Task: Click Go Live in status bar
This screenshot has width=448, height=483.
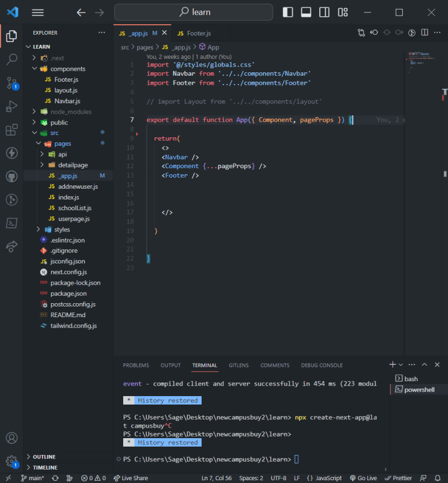Action: pos(363,478)
